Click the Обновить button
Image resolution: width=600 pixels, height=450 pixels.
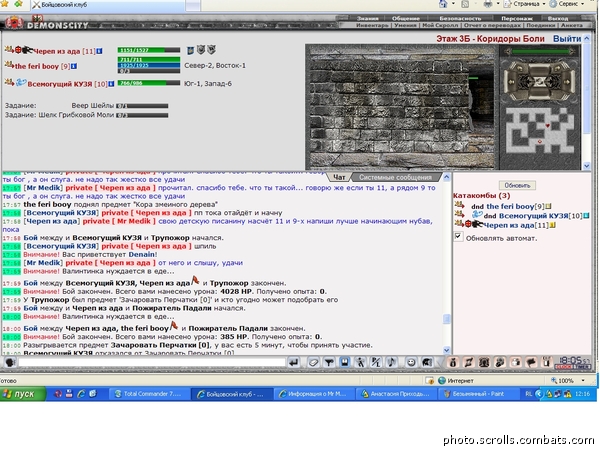point(517,185)
